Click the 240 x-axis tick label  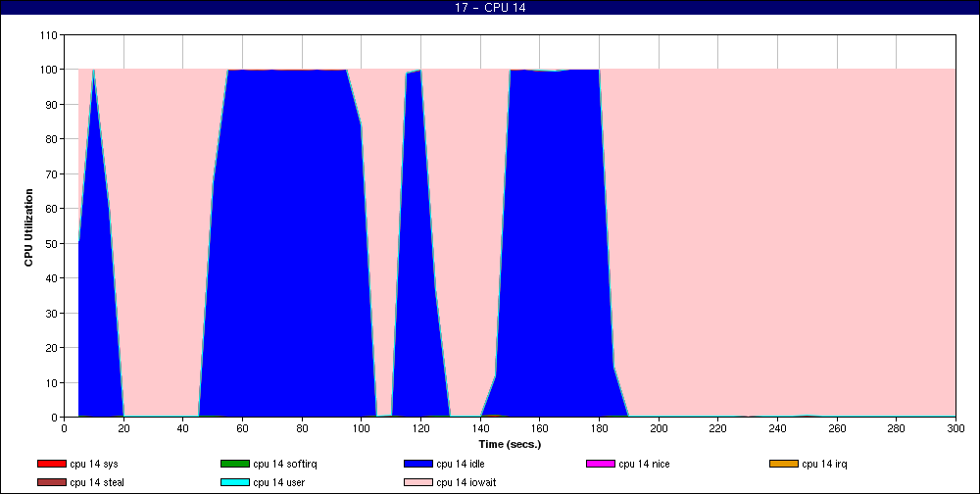[777, 428]
